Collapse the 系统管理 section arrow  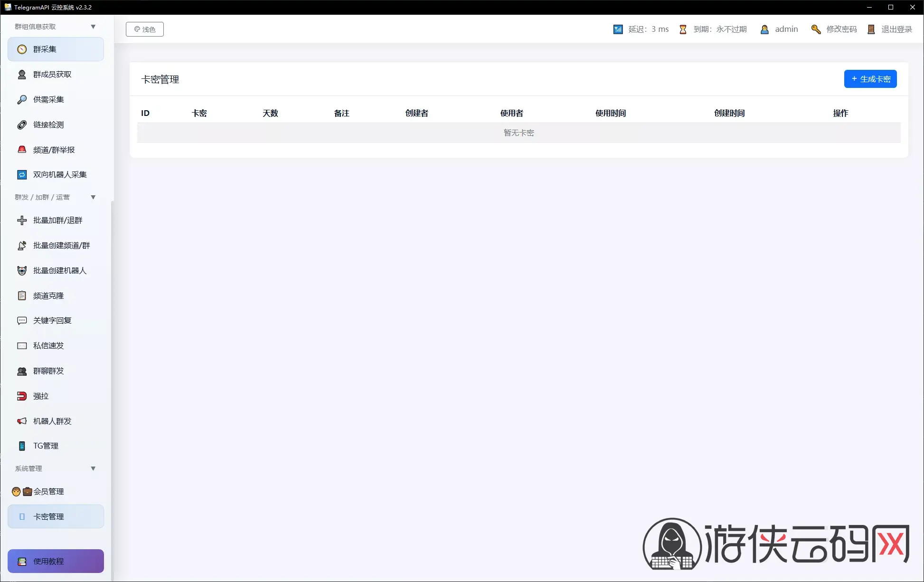[93, 468]
